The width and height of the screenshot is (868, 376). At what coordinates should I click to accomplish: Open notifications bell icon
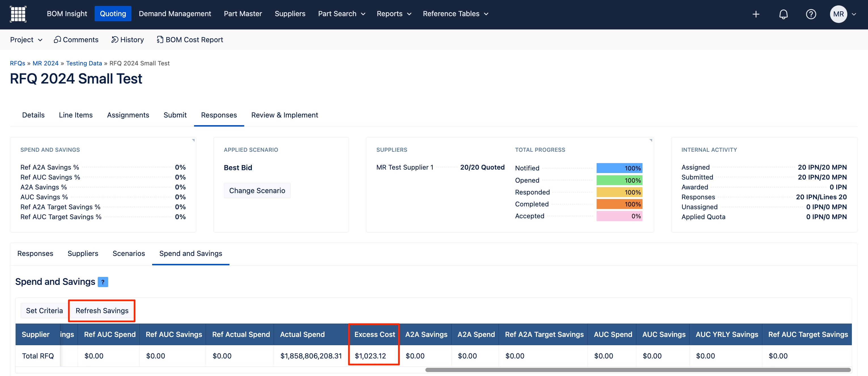(783, 14)
